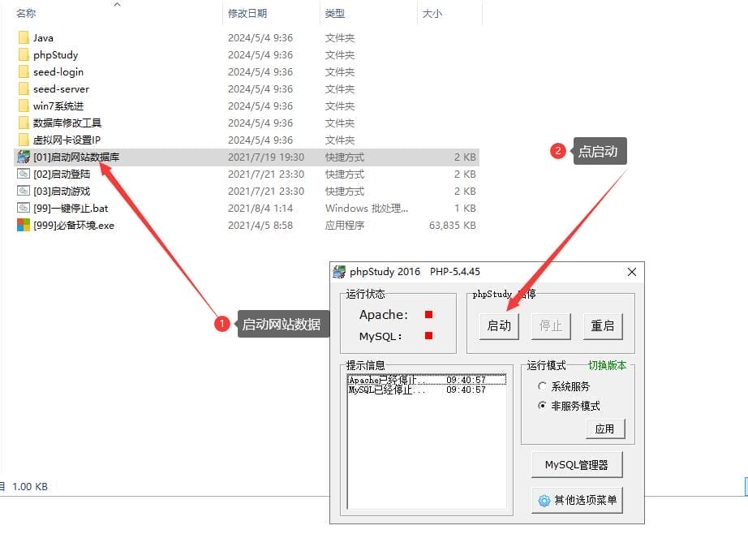Click the [01]启动网站数据库 shortcut icon
This screenshot has height=560, width=748.
[x=23, y=157]
